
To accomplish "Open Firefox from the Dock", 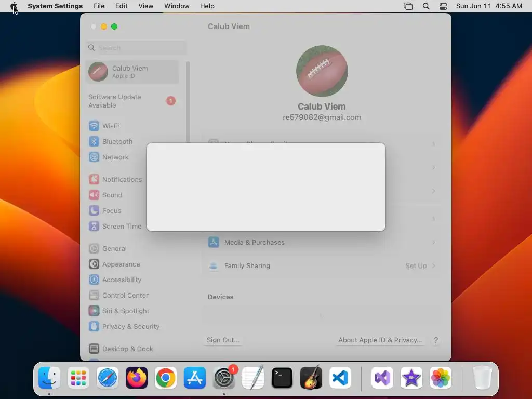I will pyautogui.click(x=137, y=378).
